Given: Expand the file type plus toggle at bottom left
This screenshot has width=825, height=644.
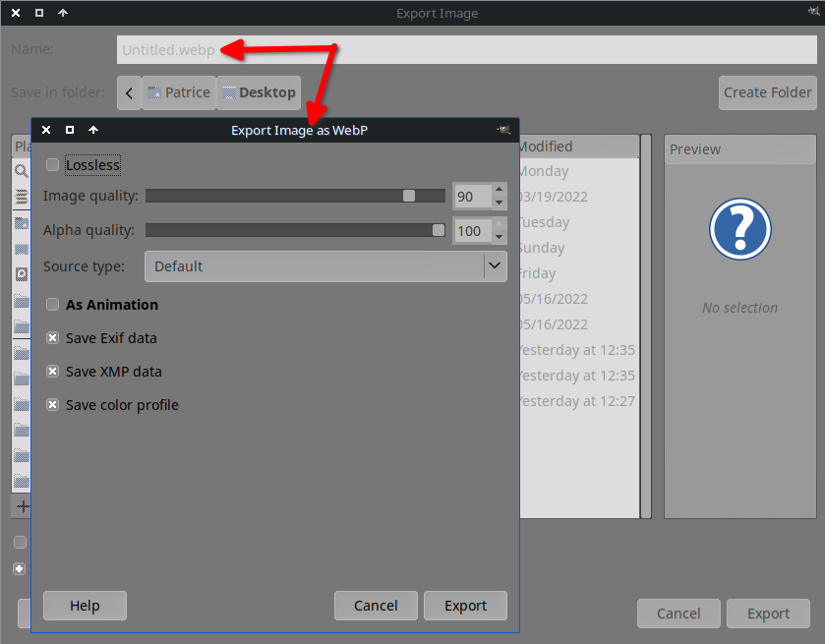Looking at the screenshot, I should (x=20, y=568).
